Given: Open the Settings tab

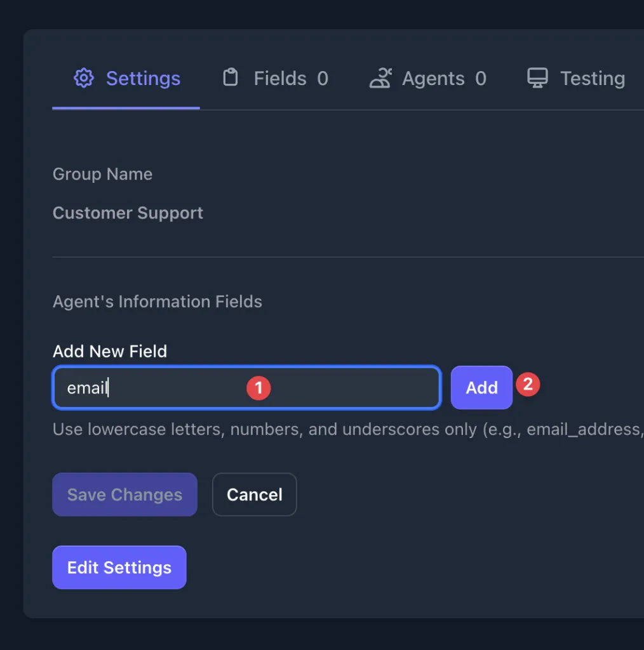Looking at the screenshot, I should [142, 79].
